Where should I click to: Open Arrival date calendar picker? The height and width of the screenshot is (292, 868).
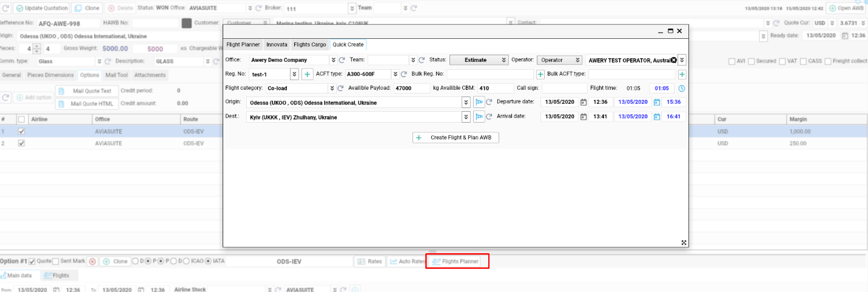point(583,116)
